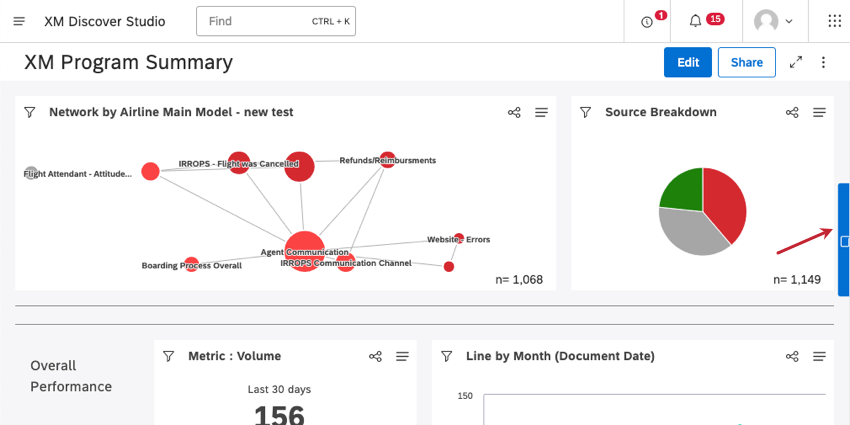Expand the user avatar dropdown
850x425 pixels.
(774, 21)
